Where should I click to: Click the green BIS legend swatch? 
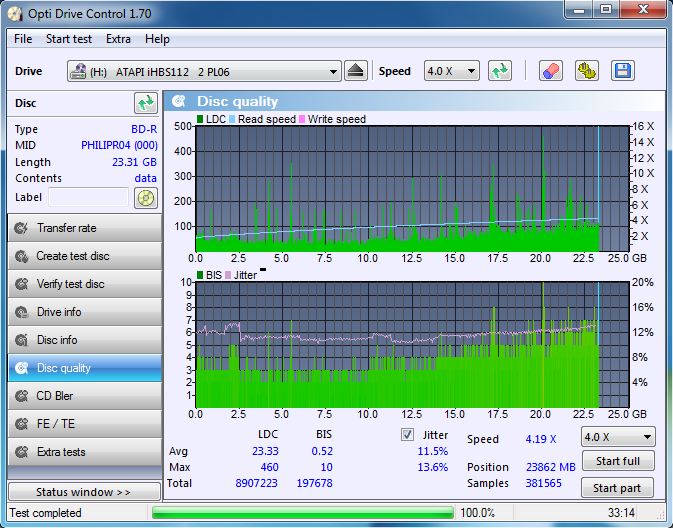200,275
